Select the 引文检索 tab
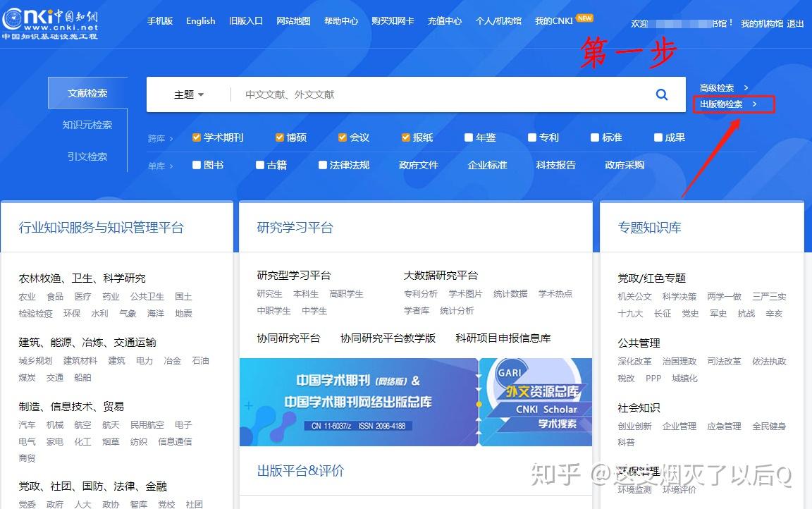The height and width of the screenshot is (509, 812). (87, 157)
